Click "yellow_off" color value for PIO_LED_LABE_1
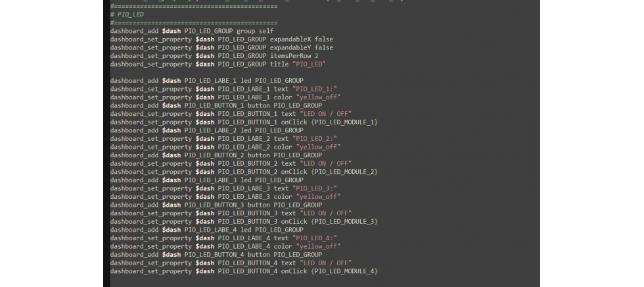Screen dimensions: 644x287 click(x=319, y=97)
